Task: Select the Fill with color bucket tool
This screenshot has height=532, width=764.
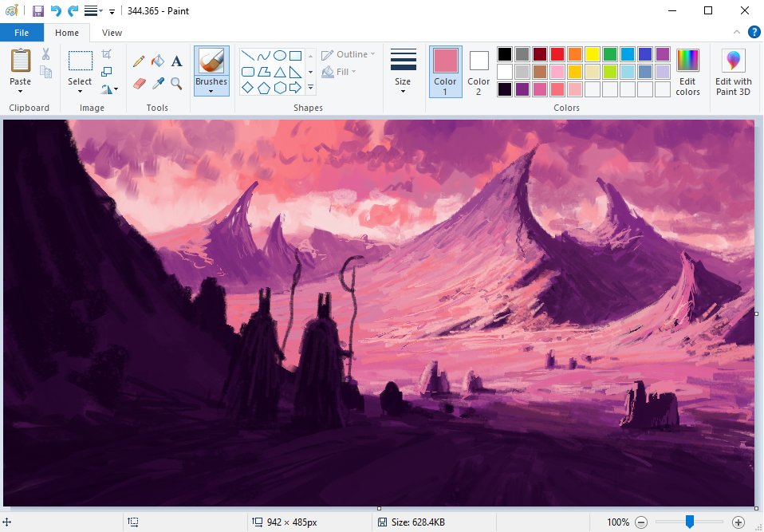Action: pyautogui.click(x=157, y=61)
